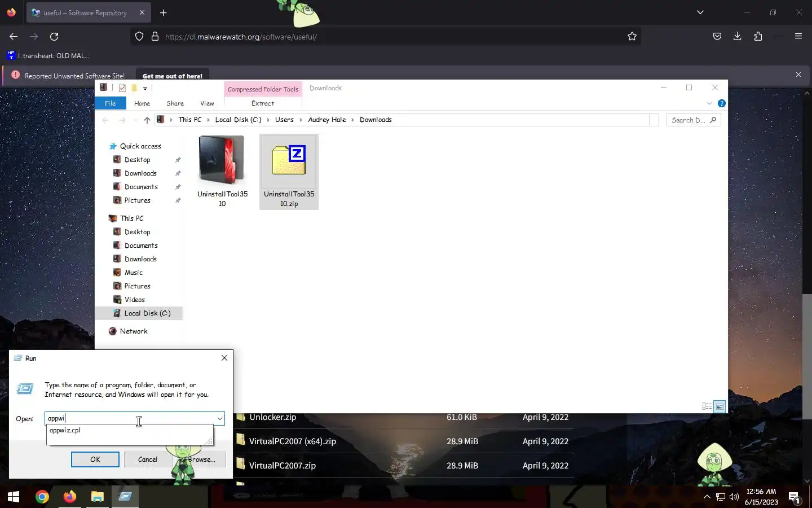812x508 pixels.
Task: Open the transheart OLD MAL bookmark
Action: coord(48,55)
